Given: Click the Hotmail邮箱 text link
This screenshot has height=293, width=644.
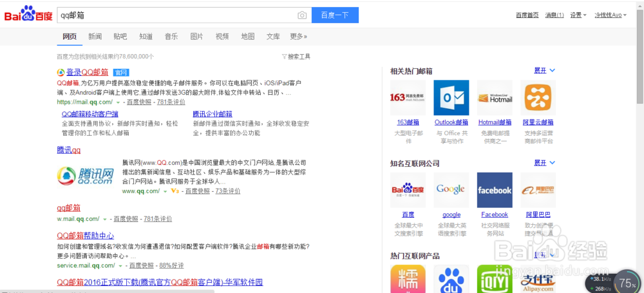Looking at the screenshot, I should pyautogui.click(x=495, y=122).
